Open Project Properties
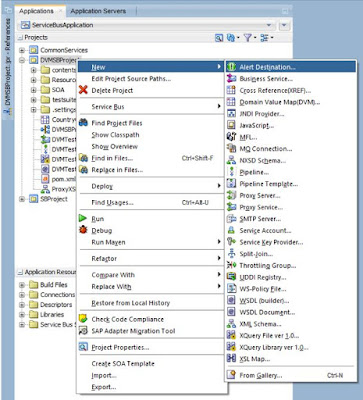 click(151, 347)
